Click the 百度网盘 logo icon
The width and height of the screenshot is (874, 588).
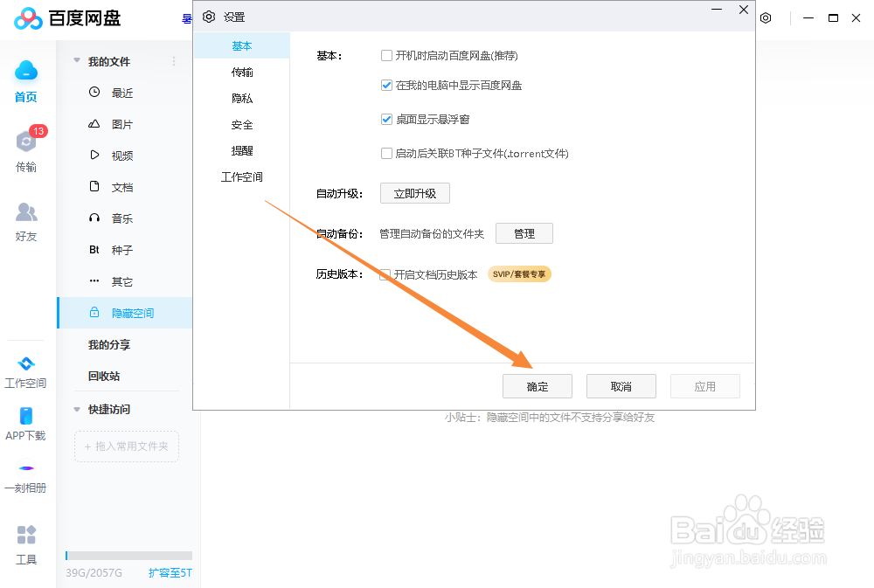(28, 18)
